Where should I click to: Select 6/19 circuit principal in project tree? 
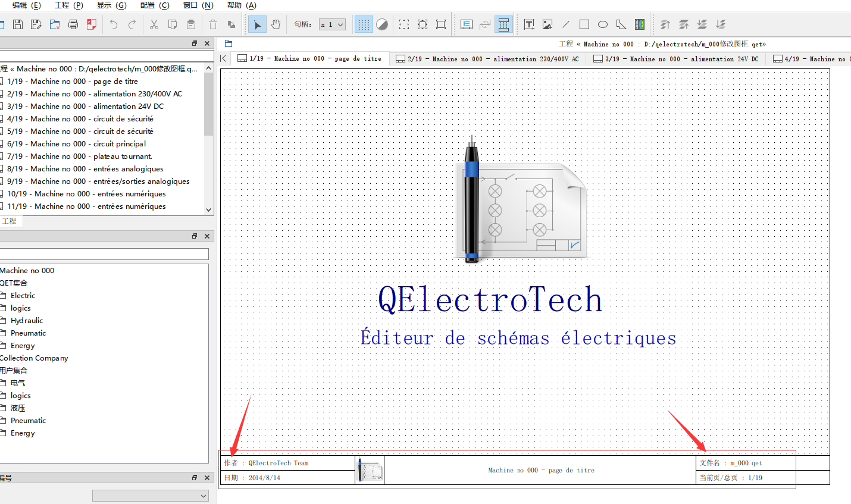point(76,143)
